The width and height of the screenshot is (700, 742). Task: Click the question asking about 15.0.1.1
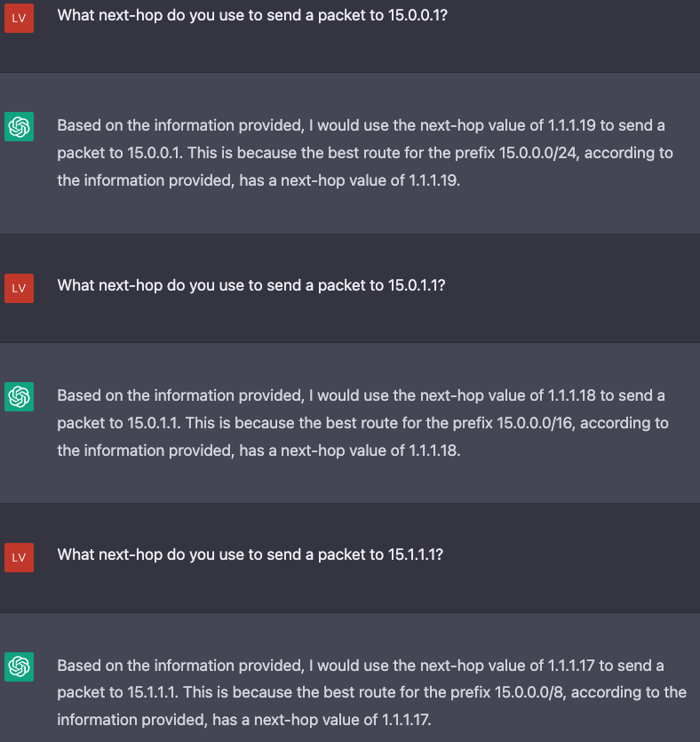[x=251, y=285]
